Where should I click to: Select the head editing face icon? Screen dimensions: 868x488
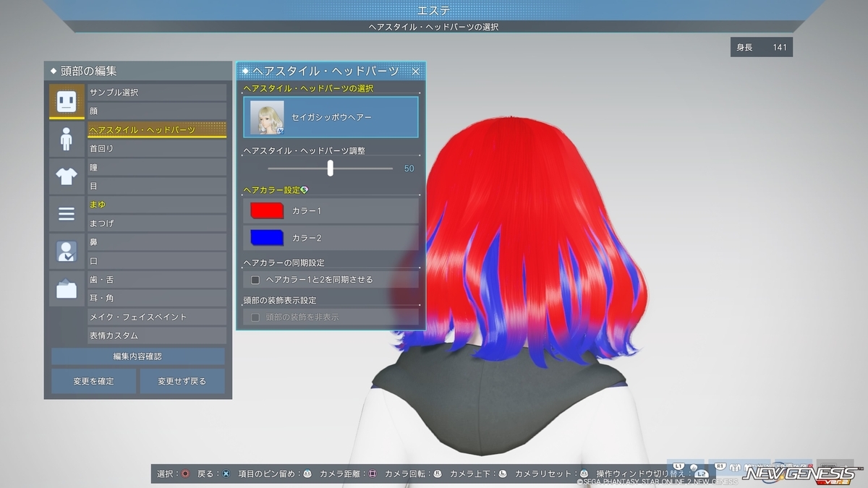(x=67, y=101)
